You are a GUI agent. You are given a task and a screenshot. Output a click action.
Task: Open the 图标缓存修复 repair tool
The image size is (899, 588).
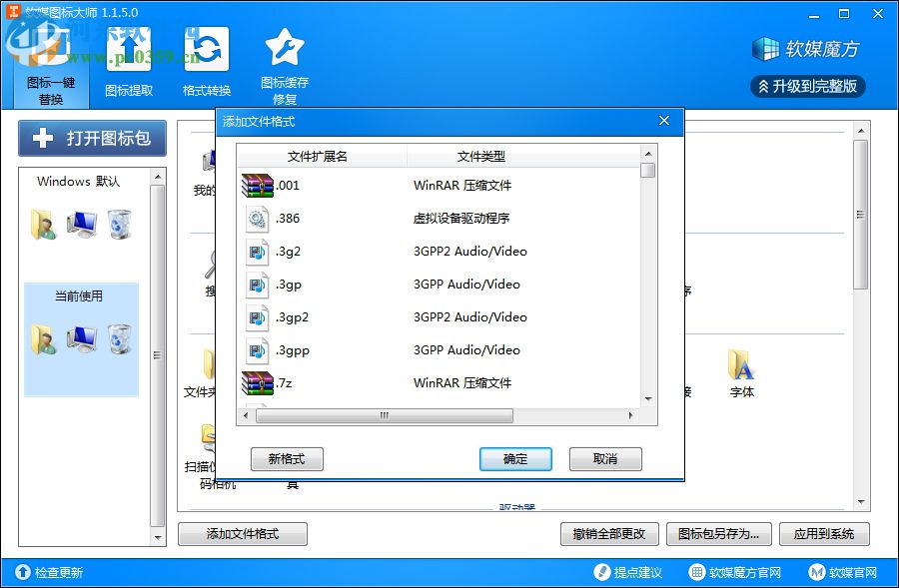click(285, 60)
